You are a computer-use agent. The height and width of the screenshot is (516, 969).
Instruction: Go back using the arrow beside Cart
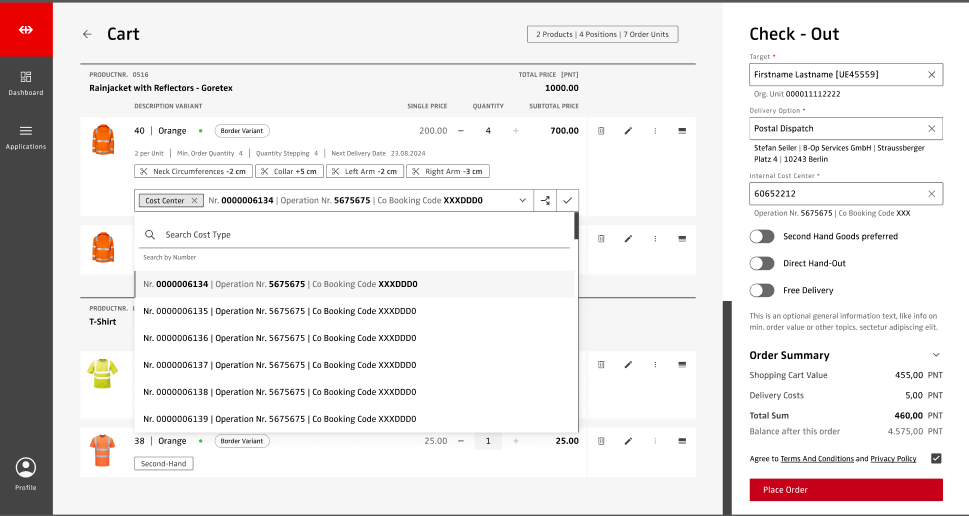click(x=87, y=34)
